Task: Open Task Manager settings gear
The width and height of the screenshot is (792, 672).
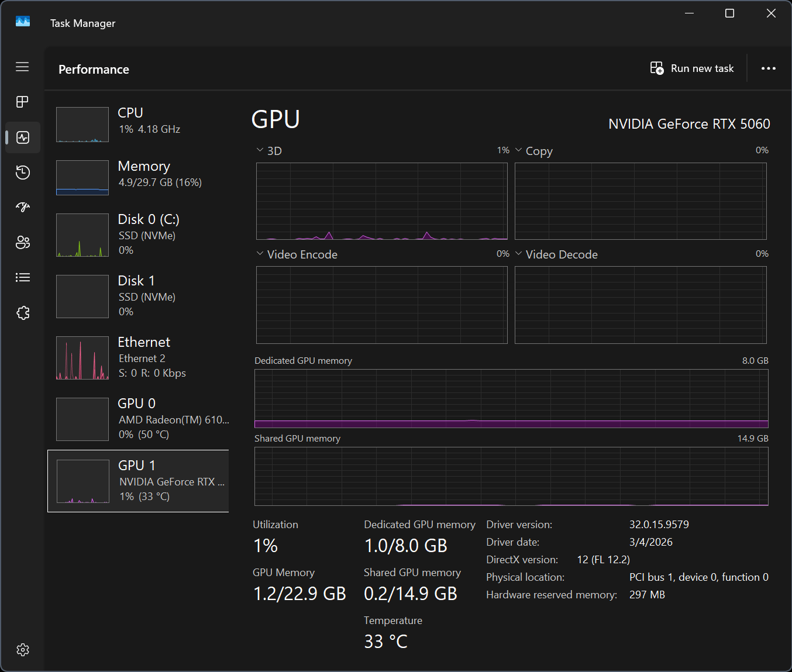Action: point(23,650)
